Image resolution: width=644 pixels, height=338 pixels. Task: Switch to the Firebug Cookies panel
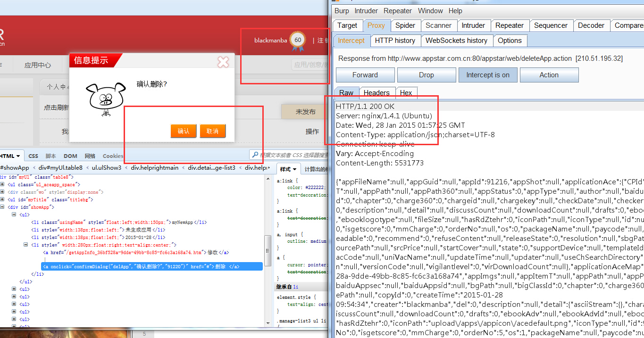(x=113, y=156)
